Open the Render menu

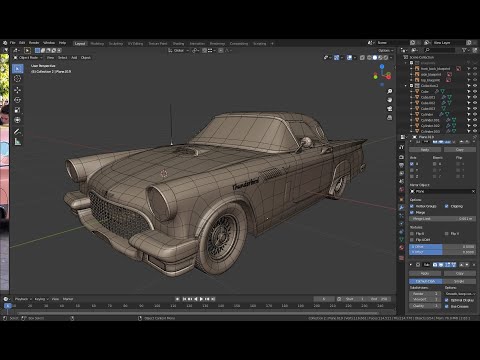pyautogui.click(x=34, y=43)
